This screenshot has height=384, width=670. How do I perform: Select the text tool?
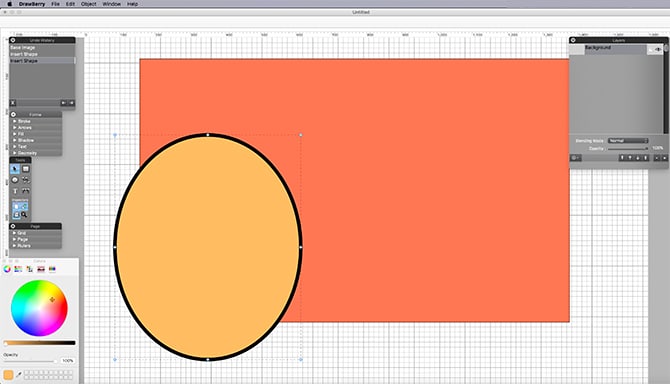point(15,191)
